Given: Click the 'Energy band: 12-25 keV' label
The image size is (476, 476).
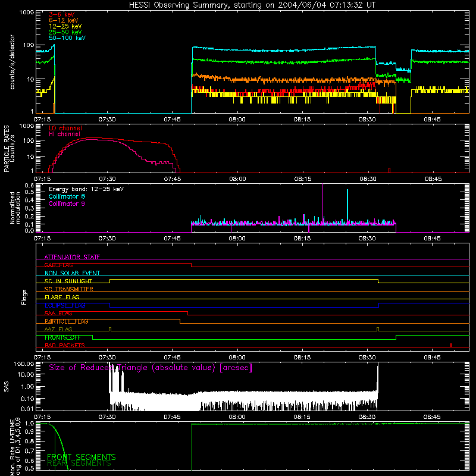Looking at the screenshot, I should (x=86, y=189).
